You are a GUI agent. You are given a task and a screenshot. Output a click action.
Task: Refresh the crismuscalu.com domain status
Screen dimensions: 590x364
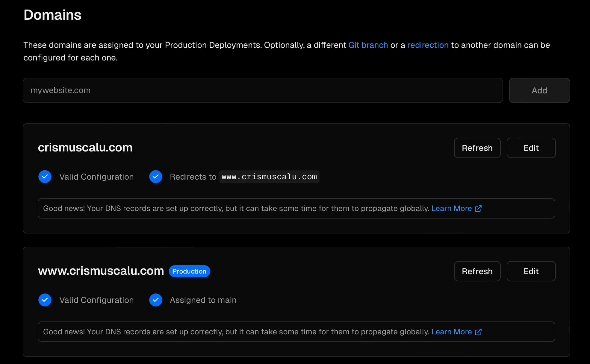477,148
